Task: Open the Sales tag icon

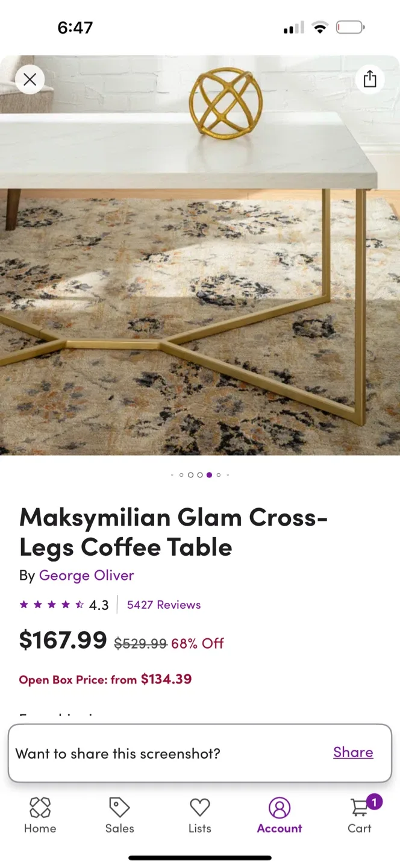Action: (x=119, y=807)
